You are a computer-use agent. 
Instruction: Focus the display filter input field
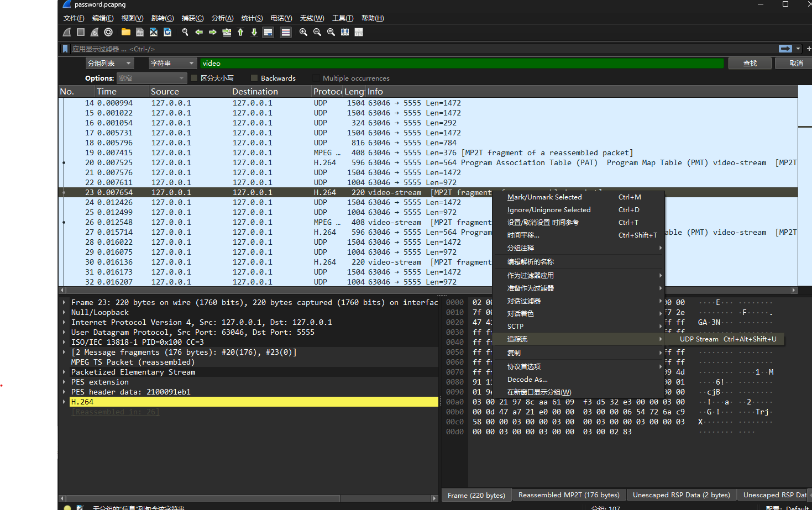coord(423,49)
